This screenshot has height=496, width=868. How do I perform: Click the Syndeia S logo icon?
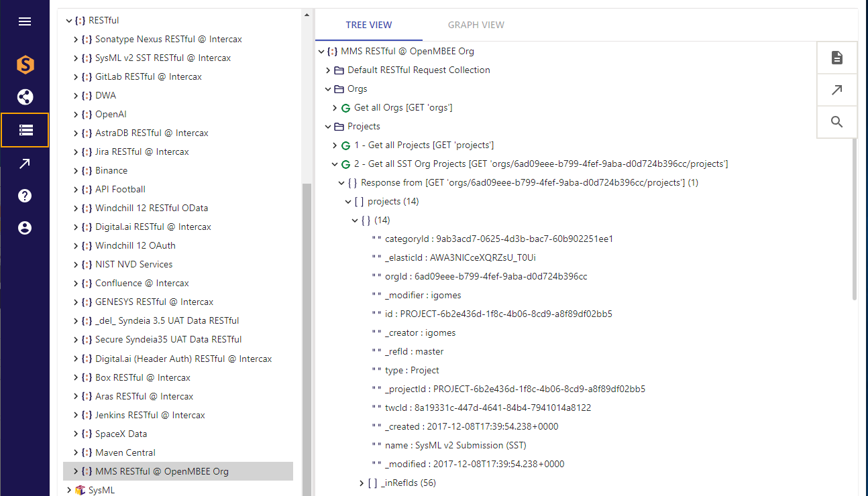[x=25, y=65]
